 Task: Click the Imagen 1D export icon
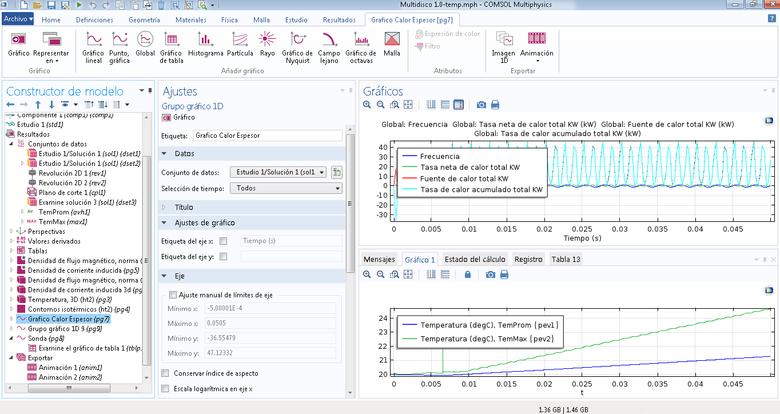(x=503, y=44)
